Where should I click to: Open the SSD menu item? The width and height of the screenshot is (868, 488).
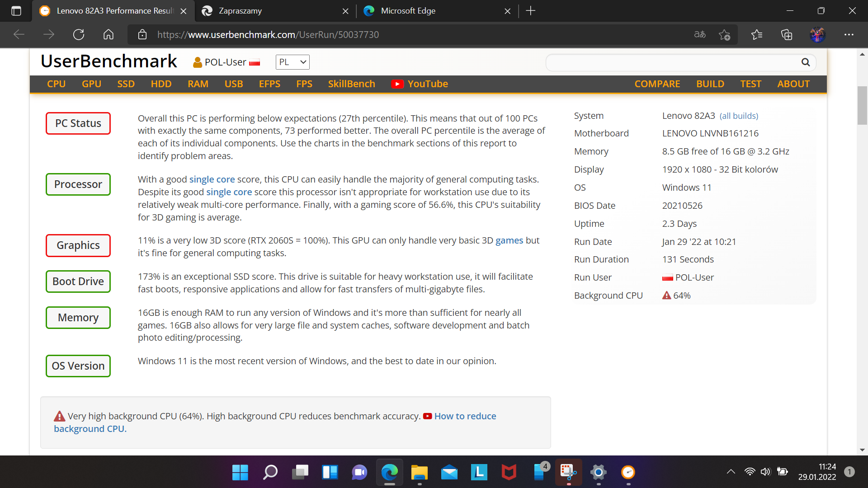click(126, 84)
